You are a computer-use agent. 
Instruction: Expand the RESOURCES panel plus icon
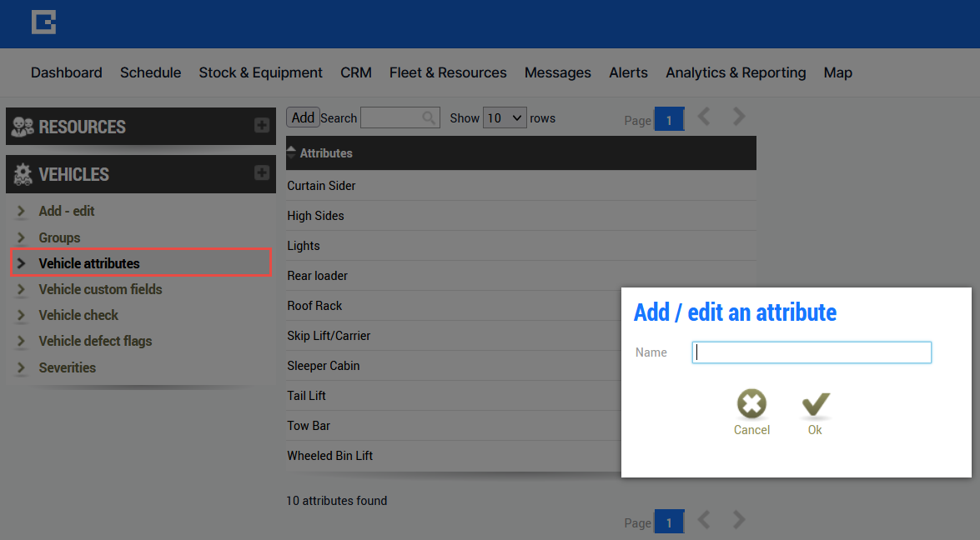pos(262,125)
